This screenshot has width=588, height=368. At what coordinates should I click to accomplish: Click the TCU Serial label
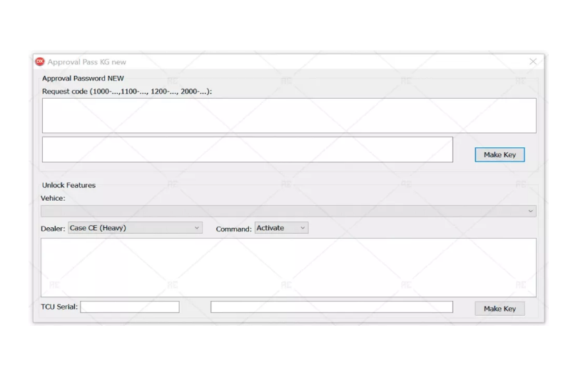pyautogui.click(x=59, y=307)
